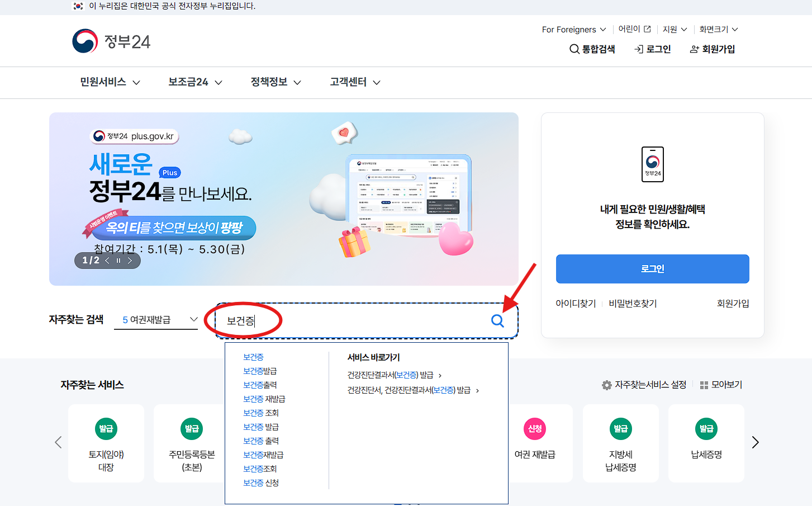Open 지방세 납세증명 service card
Screen dimensions: 812x506
(x=621, y=443)
